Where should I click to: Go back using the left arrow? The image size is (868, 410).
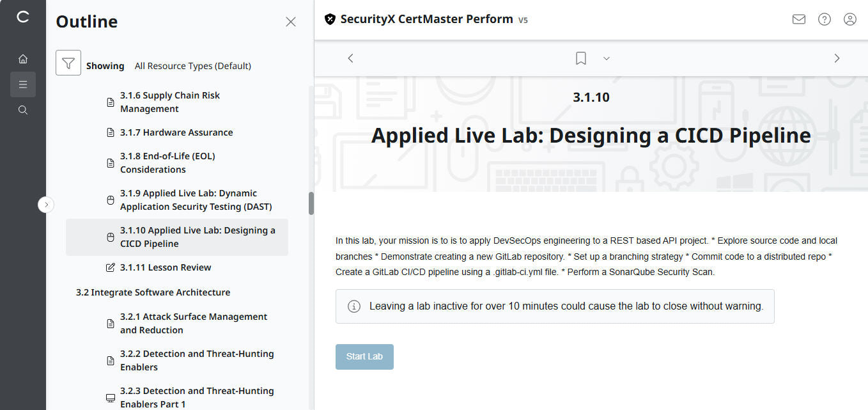tap(350, 58)
